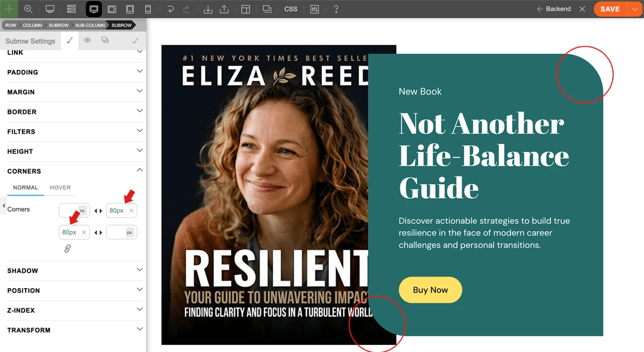Open the zoom magnifier tool
The height and width of the screenshot is (352, 644).
pyautogui.click(x=28, y=9)
